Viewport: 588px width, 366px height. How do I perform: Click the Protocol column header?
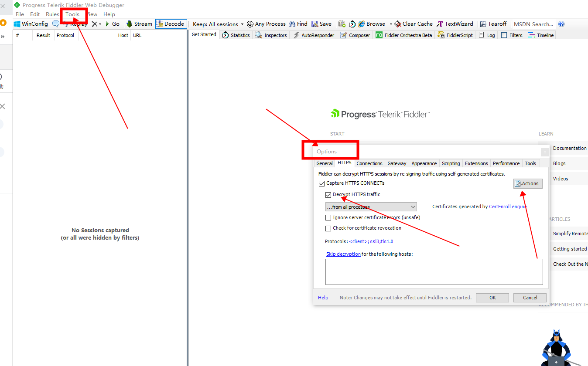coord(65,35)
